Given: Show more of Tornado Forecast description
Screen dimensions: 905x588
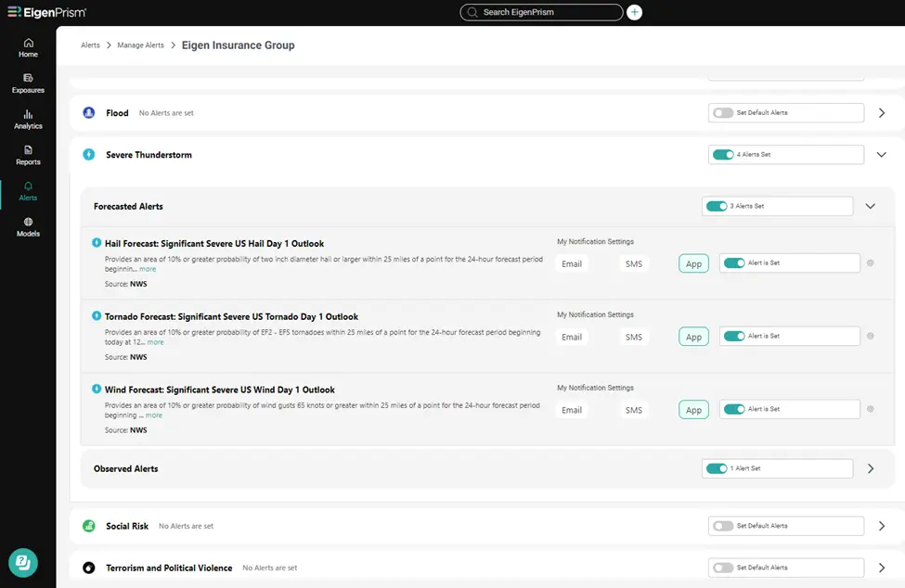Looking at the screenshot, I should 155,342.
